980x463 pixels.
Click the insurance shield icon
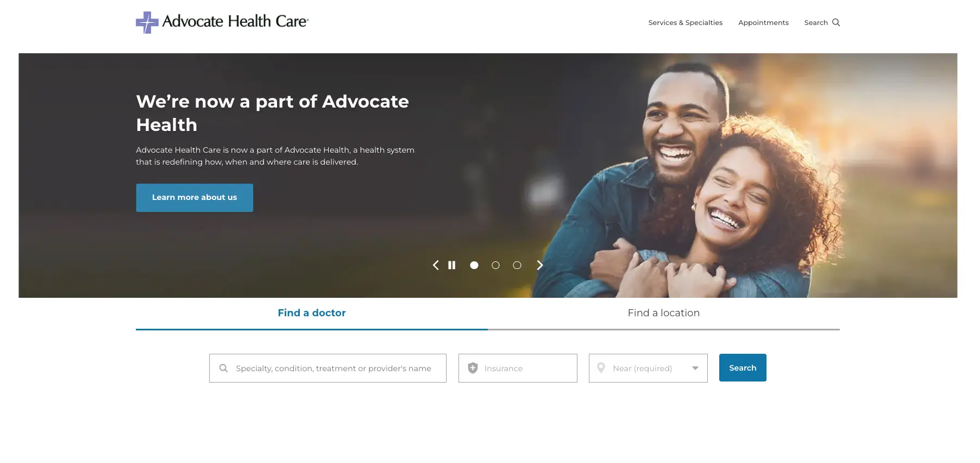point(473,368)
